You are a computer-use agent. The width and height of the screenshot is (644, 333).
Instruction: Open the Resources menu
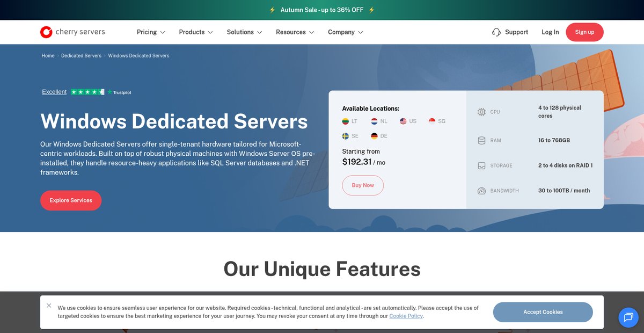tap(295, 32)
